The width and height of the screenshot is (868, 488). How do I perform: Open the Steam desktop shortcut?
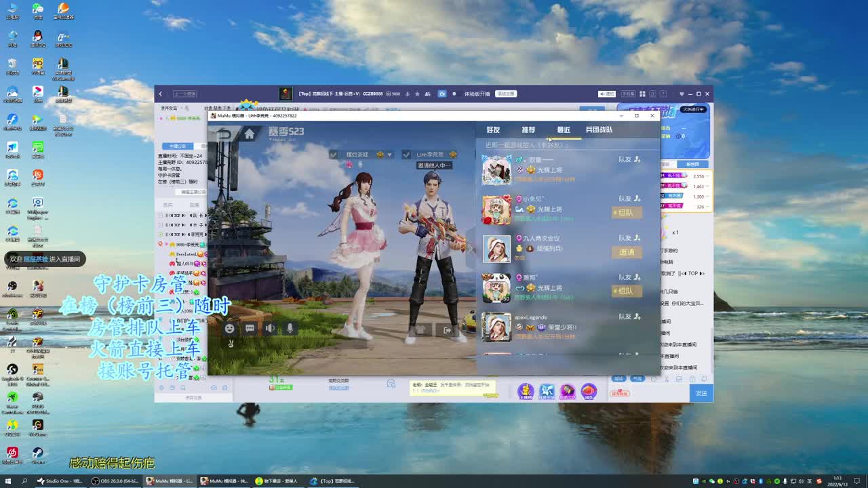tap(38, 455)
